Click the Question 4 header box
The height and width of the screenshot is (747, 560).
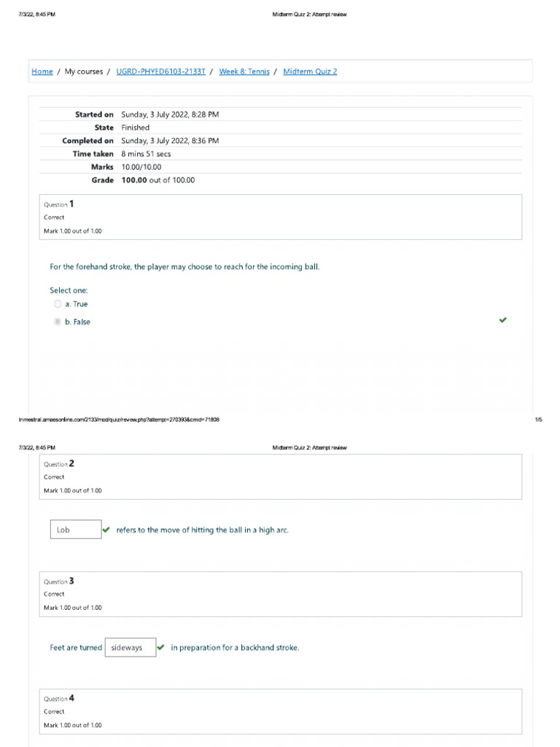pos(281,711)
